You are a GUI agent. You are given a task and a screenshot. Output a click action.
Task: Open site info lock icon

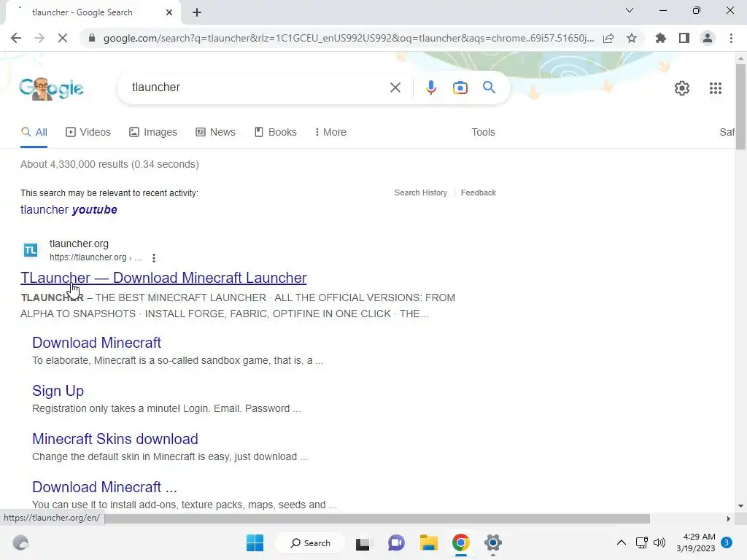point(92,38)
